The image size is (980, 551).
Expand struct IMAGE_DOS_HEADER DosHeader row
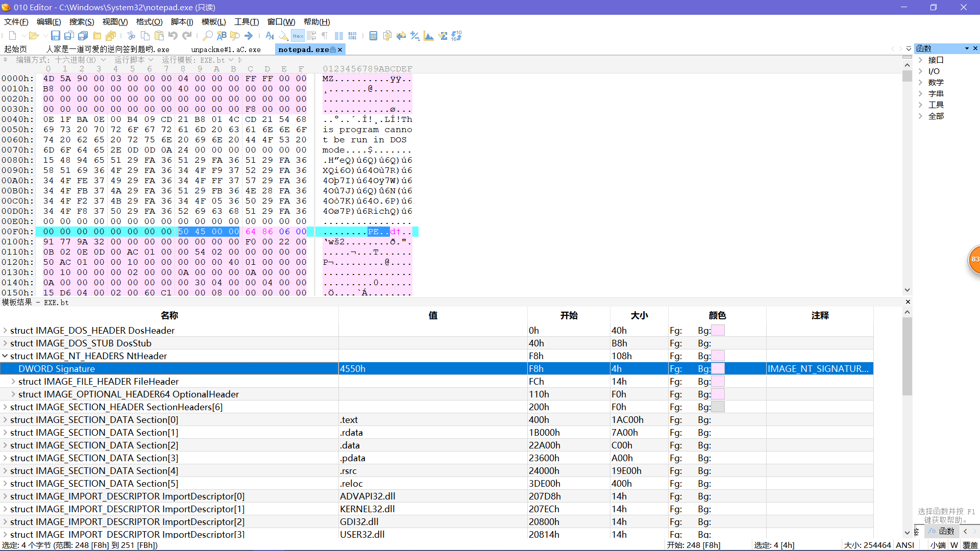point(5,331)
